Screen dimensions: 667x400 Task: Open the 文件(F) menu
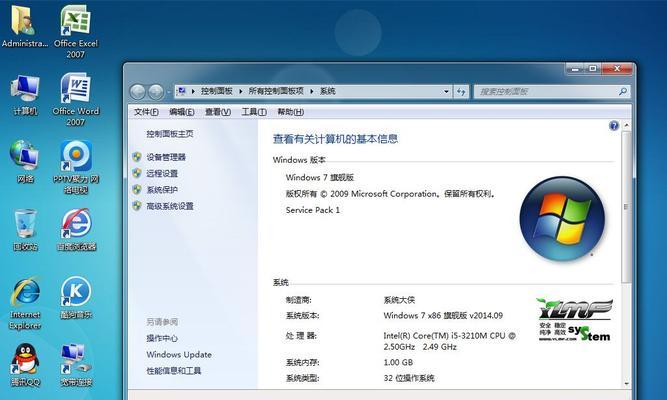pyautogui.click(x=146, y=112)
